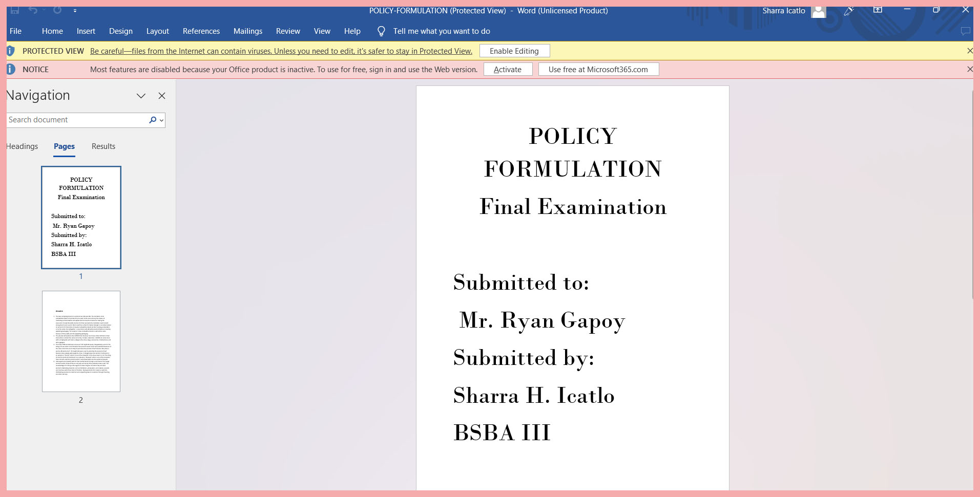Click the Coming Soon megaphone icon

(x=849, y=11)
